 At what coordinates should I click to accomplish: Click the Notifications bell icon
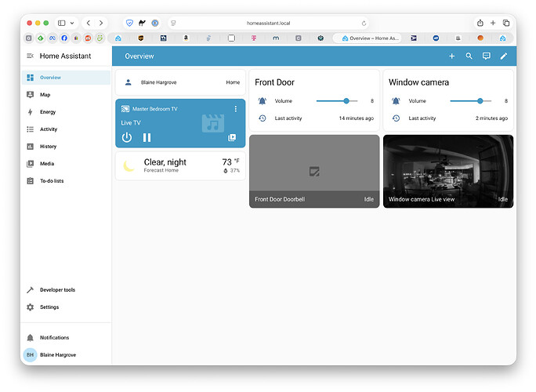[30, 338]
